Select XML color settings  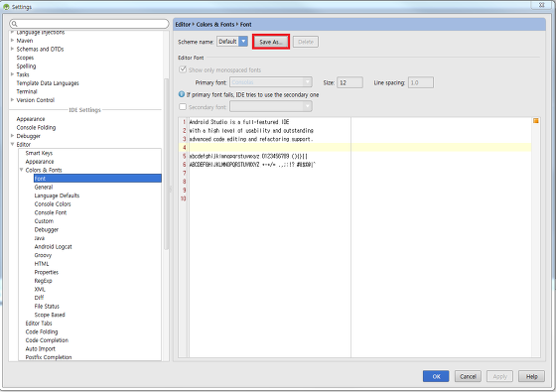[x=40, y=289]
